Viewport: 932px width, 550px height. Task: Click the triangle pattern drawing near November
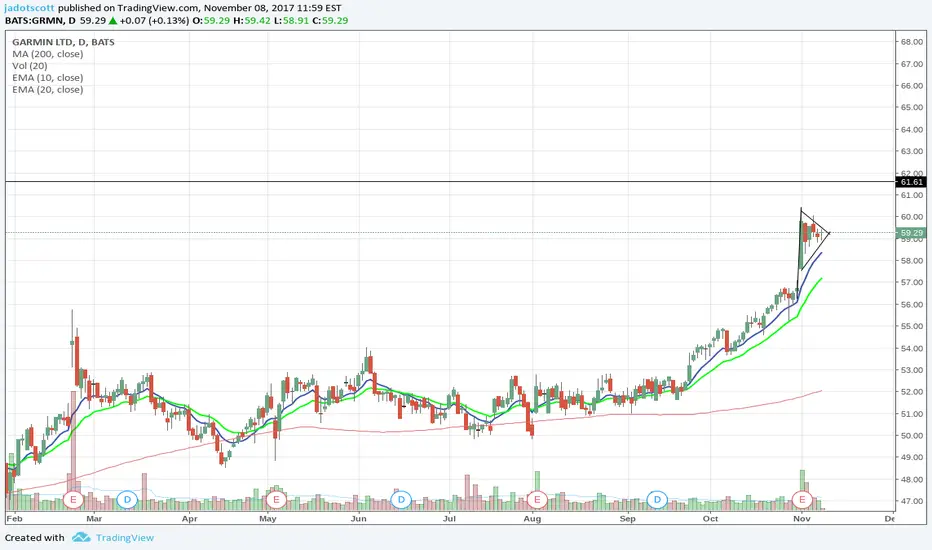click(814, 224)
